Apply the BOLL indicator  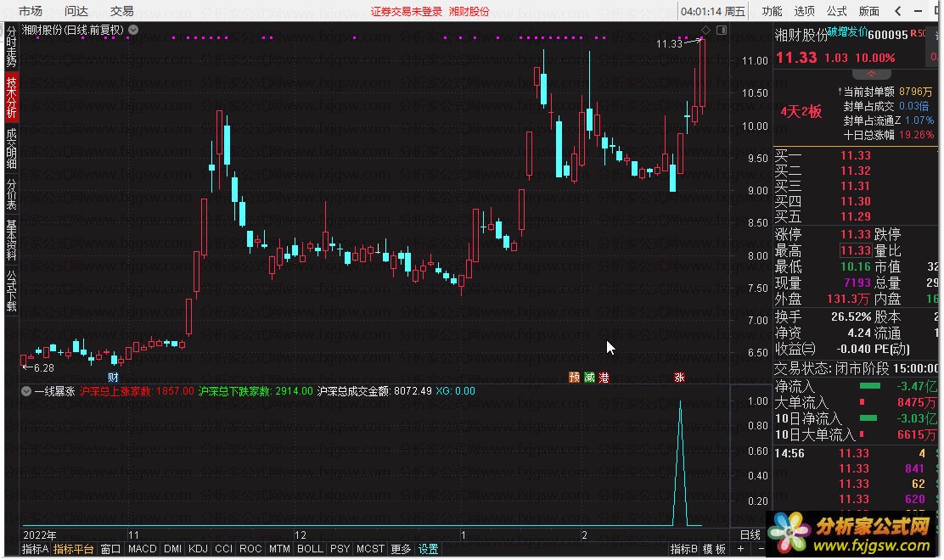point(310,549)
